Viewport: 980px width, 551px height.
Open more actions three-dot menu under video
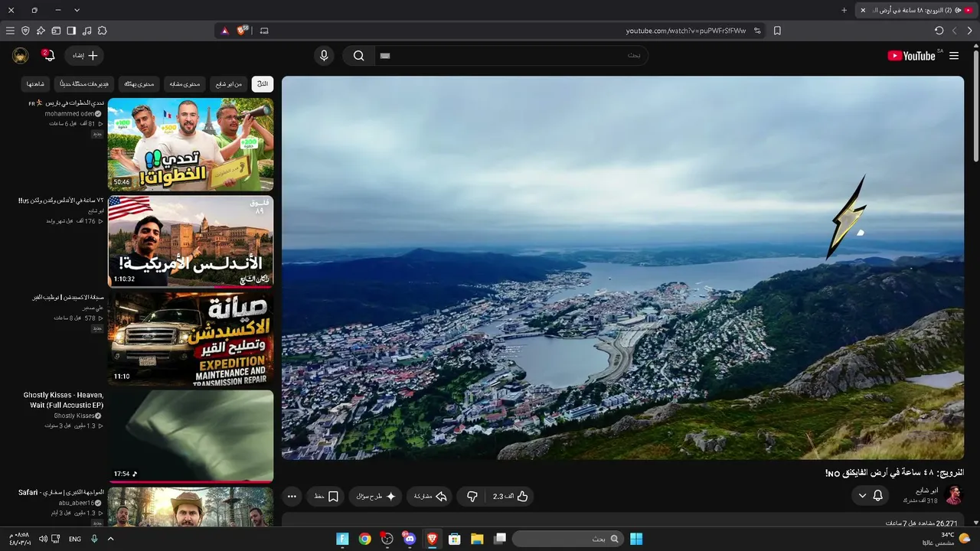[292, 497]
